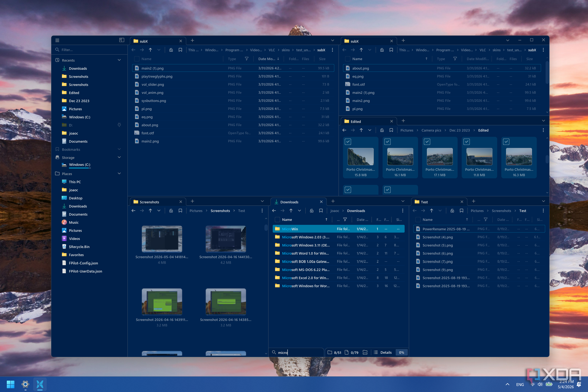
Task: Open the tab list chevron in Edited pane
Action: pos(543,121)
